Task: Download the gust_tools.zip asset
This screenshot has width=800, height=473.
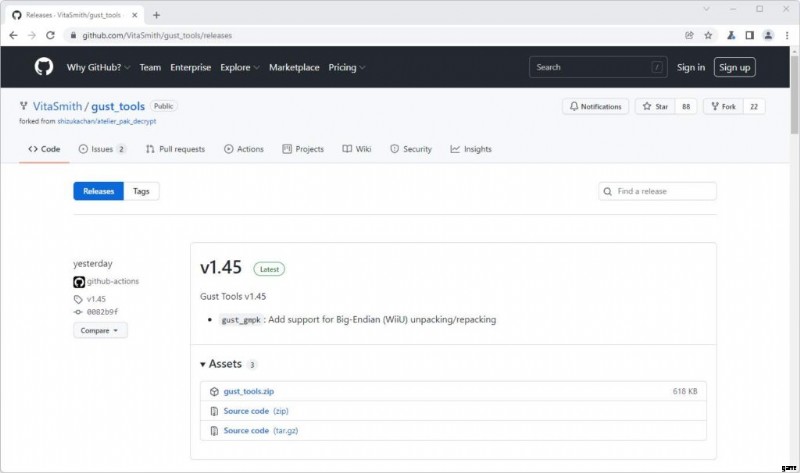Action: 248,391
